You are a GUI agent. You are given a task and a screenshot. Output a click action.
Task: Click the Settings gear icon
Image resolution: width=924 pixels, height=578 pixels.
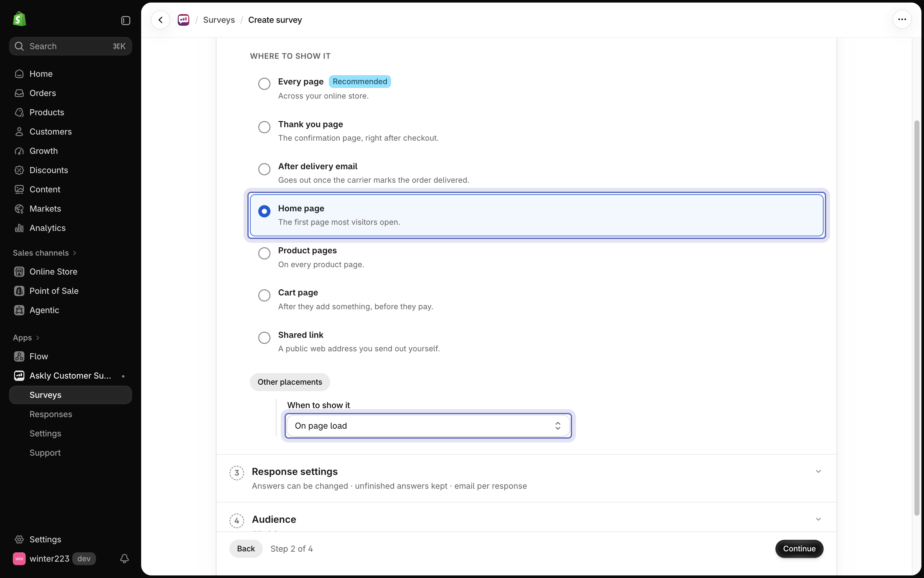(19, 539)
